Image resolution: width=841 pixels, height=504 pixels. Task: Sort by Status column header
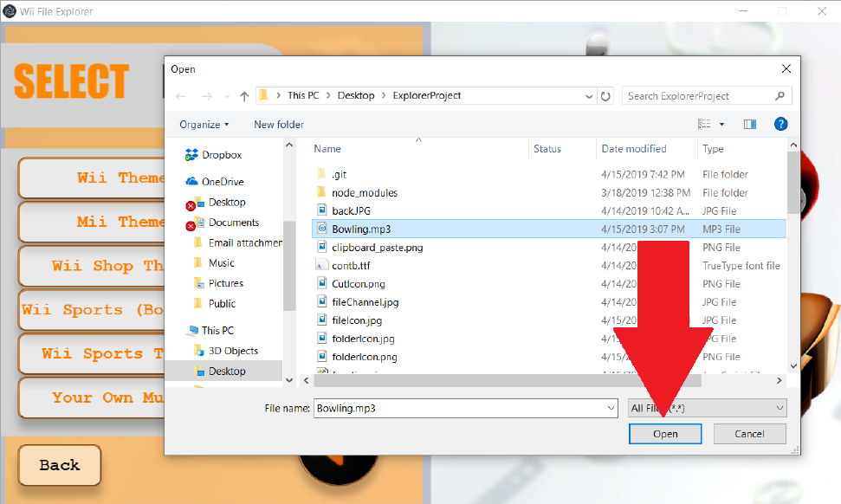coord(547,149)
